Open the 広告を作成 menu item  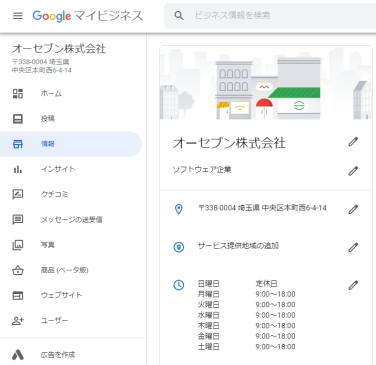(x=71, y=355)
